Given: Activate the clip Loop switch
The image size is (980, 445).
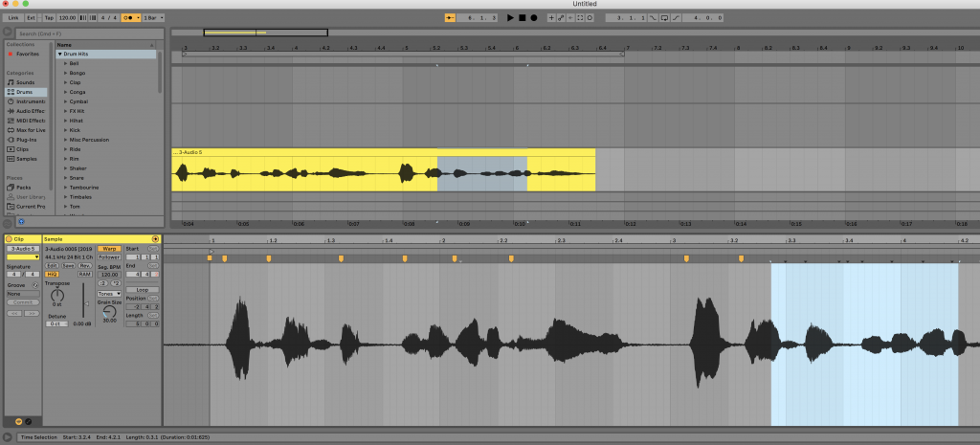Looking at the screenshot, I should tap(143, 290).
